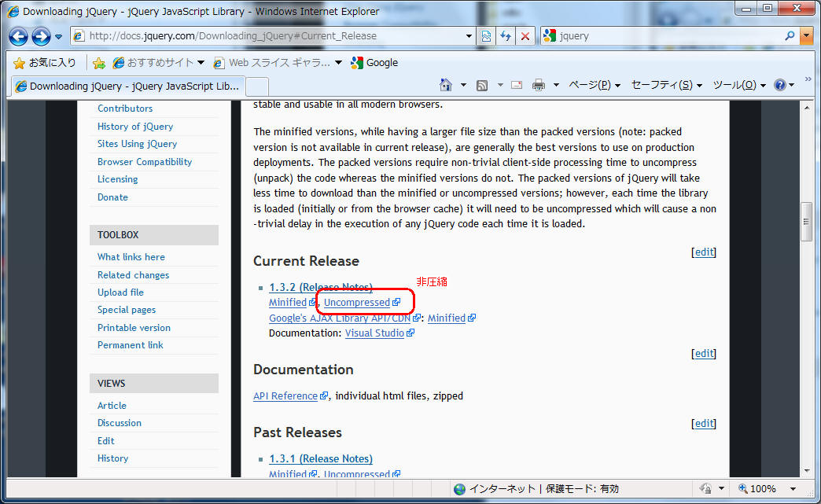Screen dimensions: 821x504
Task: Click the red Stop loading icon
Action: tap(525, 36)
